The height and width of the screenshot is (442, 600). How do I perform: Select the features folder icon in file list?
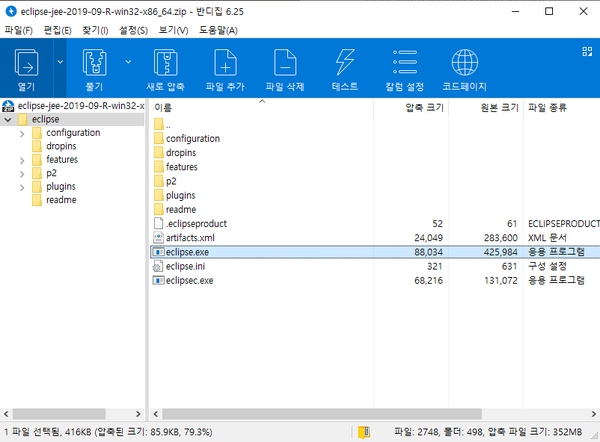(158, 166)
